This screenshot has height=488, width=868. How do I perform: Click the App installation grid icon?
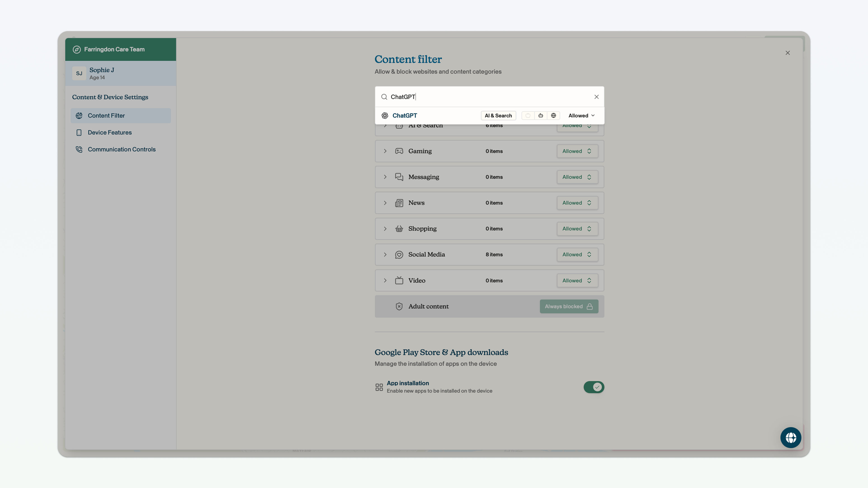point(379,387)
